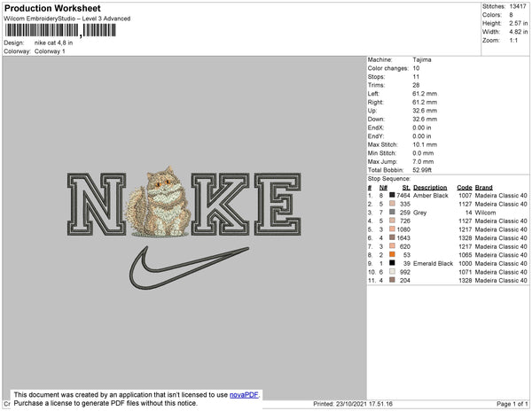
Task: Click the Production Worksheet title
Action: (52, 9)
